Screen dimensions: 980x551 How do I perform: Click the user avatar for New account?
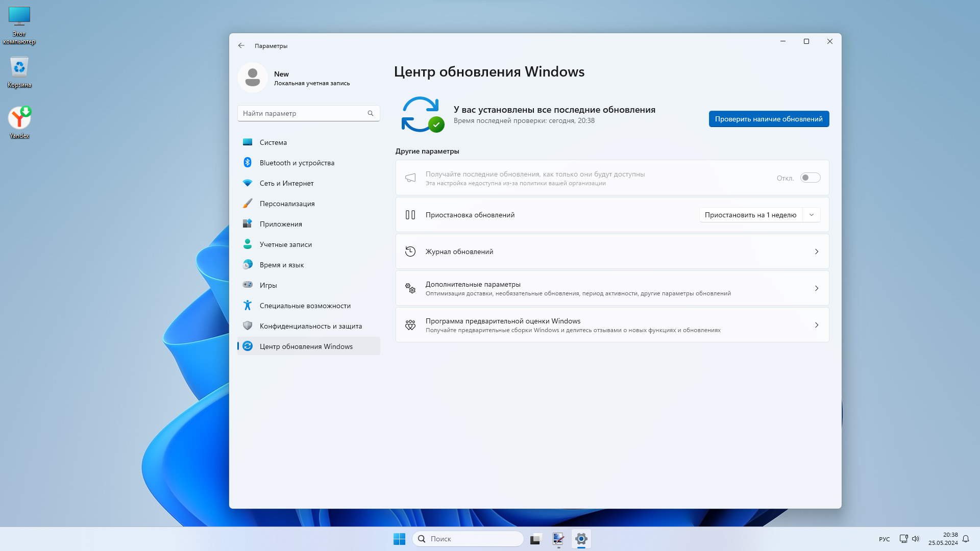click(253, 78)
